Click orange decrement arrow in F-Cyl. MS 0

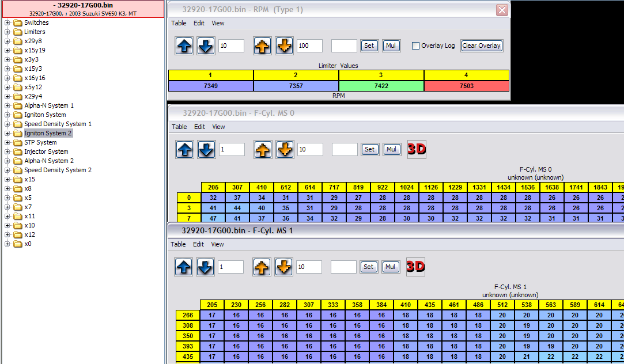pos(284,150)
